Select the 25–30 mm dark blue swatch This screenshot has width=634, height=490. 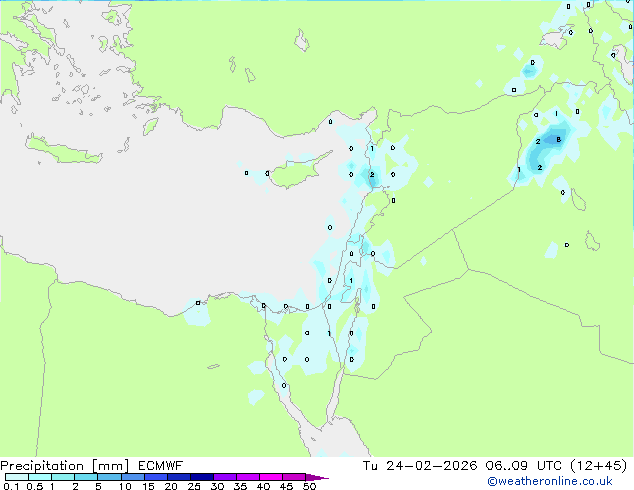pyautogui.click(x=201, y=477)
